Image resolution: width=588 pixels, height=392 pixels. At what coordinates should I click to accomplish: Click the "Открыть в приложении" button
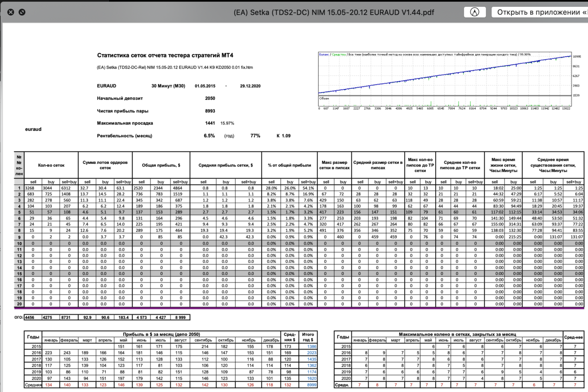(x=540, y=12)
